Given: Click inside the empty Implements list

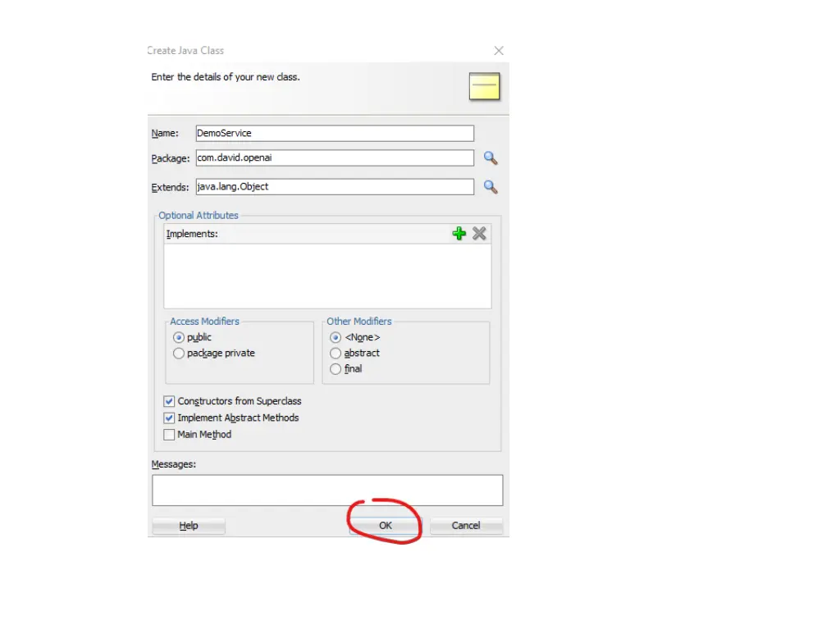Looking at the screenshot, I should point(327,275).
